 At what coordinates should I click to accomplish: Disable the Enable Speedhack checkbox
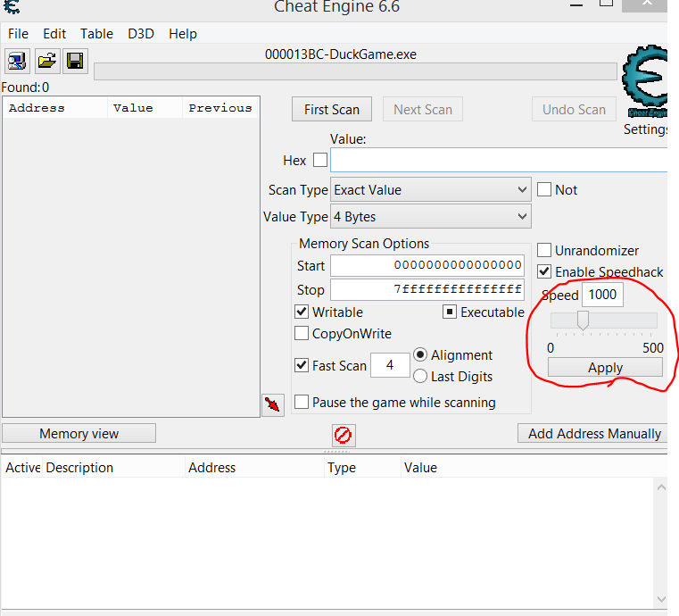544,271
